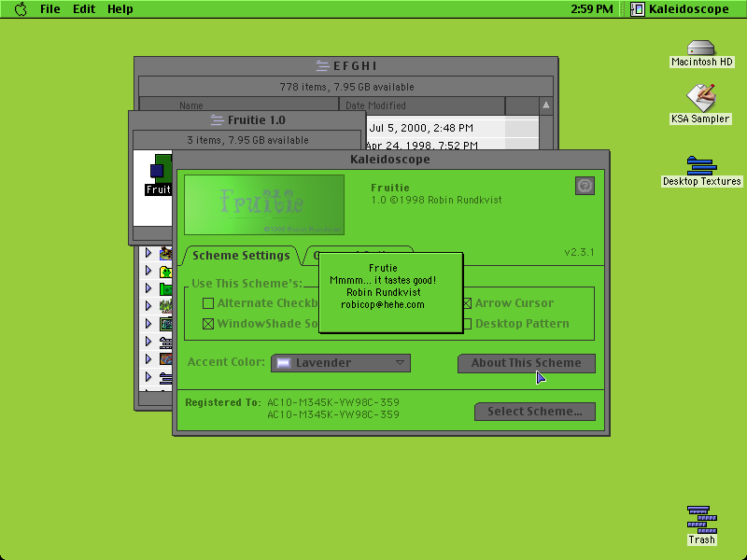747x560 pixels.
Task: Click the proxy icon beside the EFGHI title
Action: (322, 65)
